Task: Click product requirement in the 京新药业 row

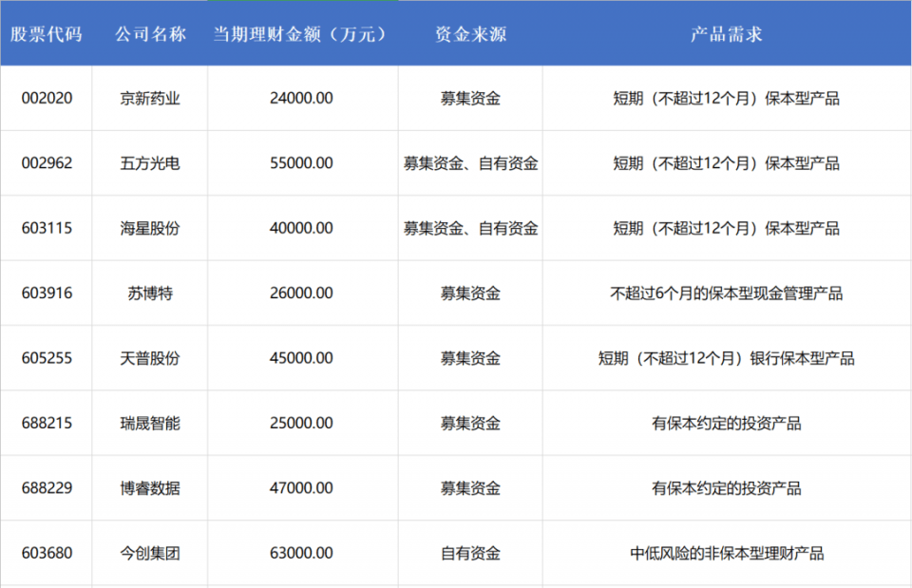Action: click(x=727, y=98)
